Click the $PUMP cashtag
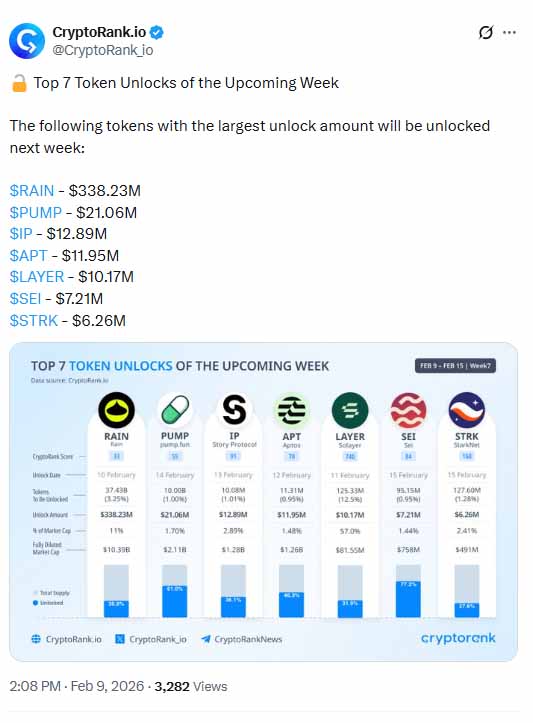Screen dimensions: 533x723 (36, 213)
